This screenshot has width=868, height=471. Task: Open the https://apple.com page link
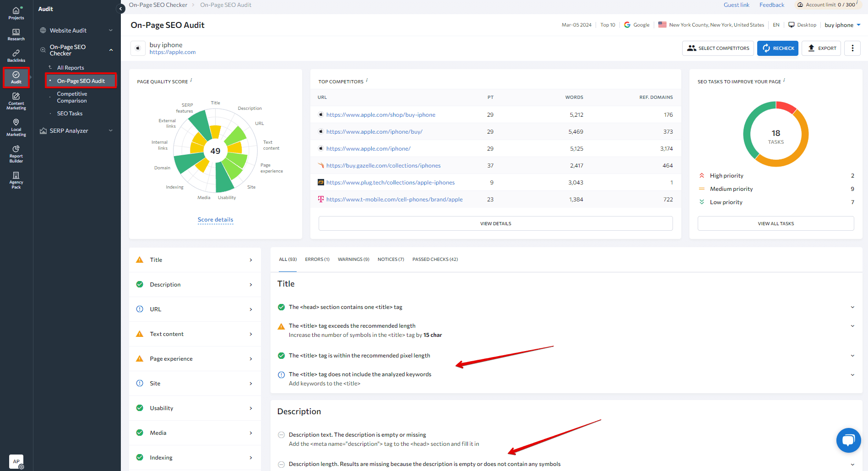coord(173,52)
